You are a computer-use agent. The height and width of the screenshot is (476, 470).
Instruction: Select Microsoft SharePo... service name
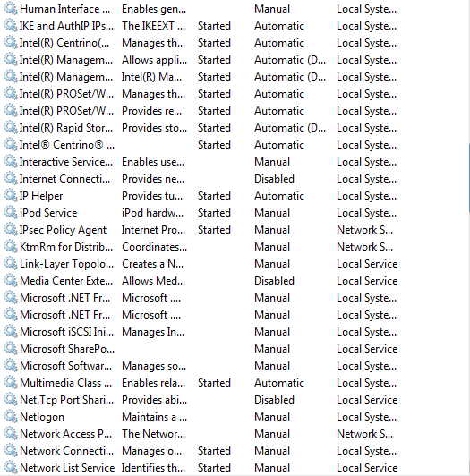pos(67,349)
